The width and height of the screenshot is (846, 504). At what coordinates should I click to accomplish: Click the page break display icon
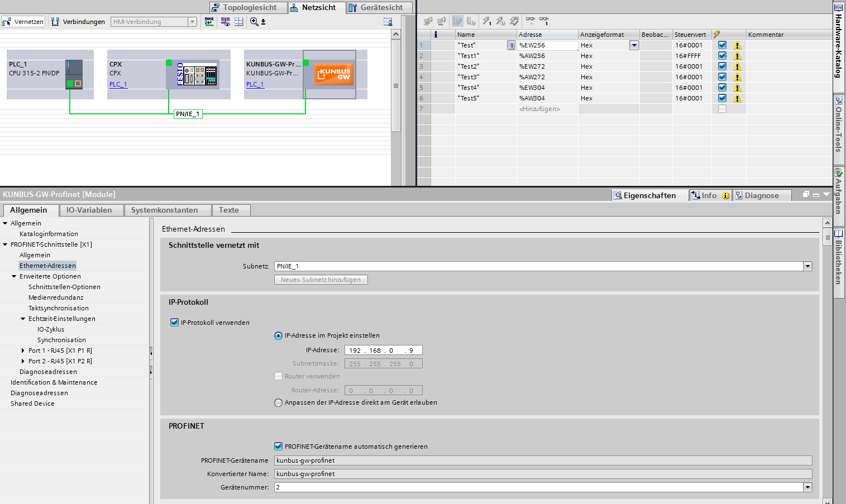tap(239, 22)
